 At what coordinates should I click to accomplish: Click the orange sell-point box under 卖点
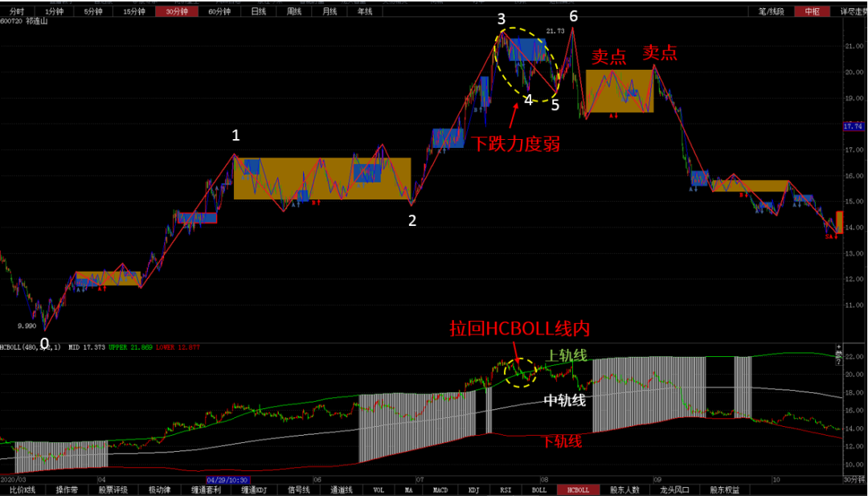click(619, 91)
